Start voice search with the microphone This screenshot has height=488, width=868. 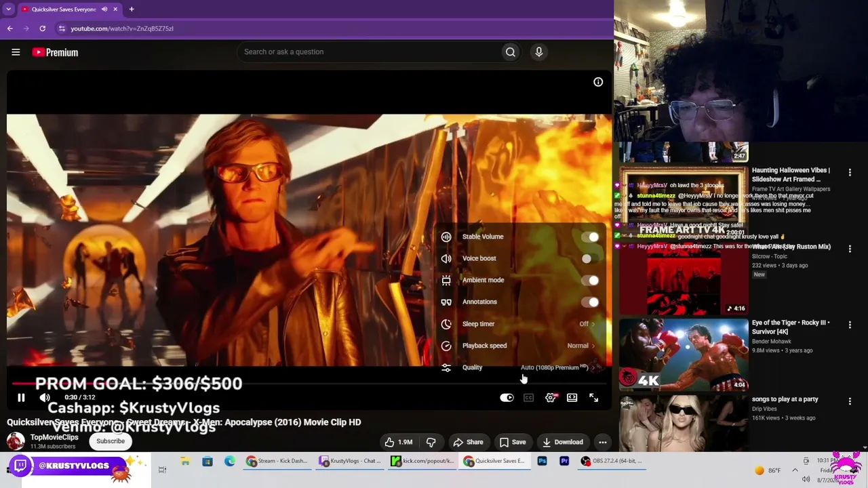pos(539,52)
